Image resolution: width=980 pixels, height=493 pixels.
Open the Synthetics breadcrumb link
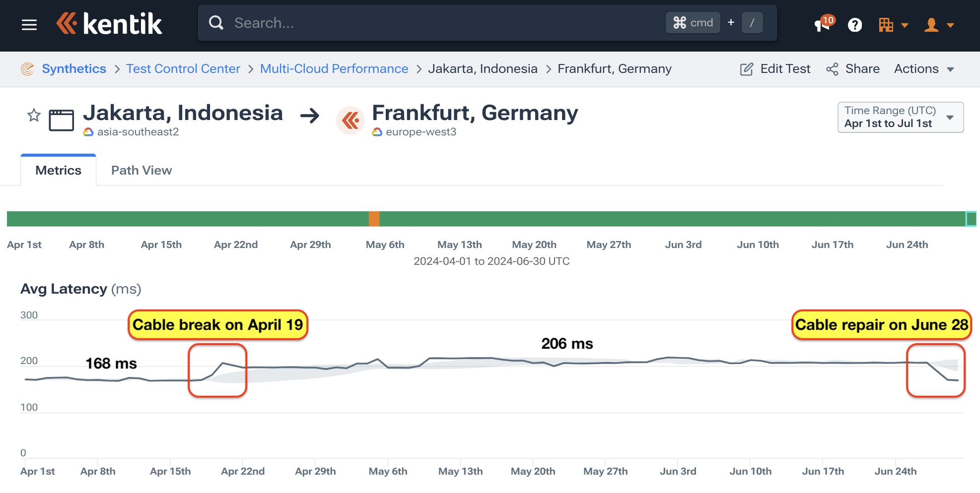click(x=73, y=69)
